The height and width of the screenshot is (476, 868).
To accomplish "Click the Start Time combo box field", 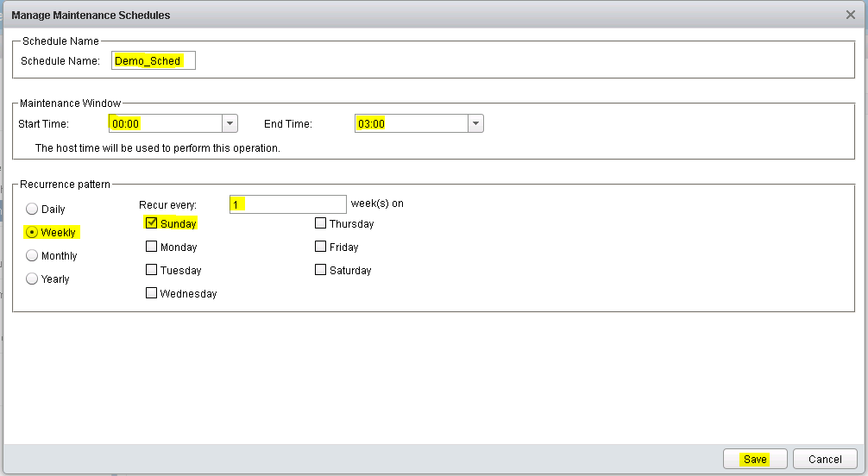I will [x=165, y=123].
